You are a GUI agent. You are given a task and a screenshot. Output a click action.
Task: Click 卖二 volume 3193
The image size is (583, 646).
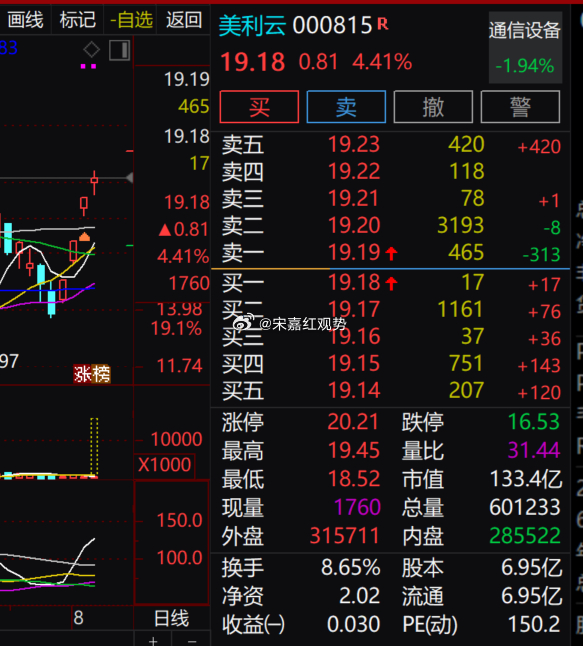[460, 225]
